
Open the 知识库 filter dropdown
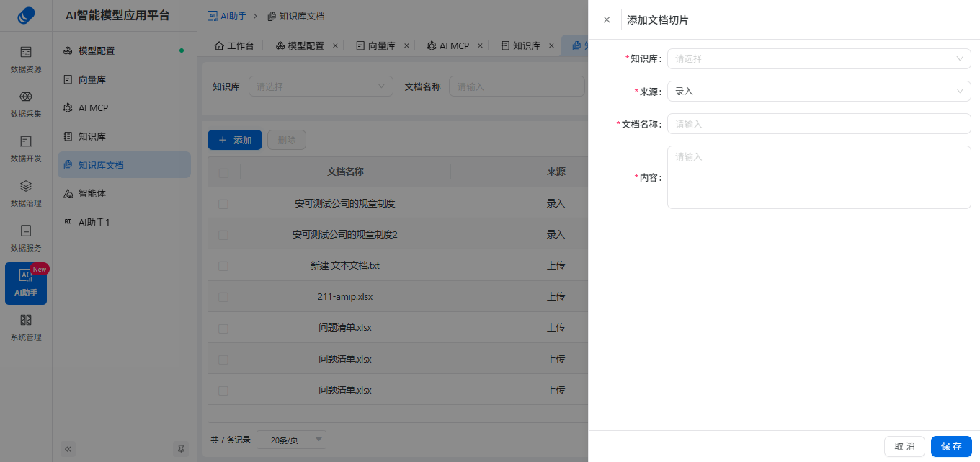pos(321,86)
